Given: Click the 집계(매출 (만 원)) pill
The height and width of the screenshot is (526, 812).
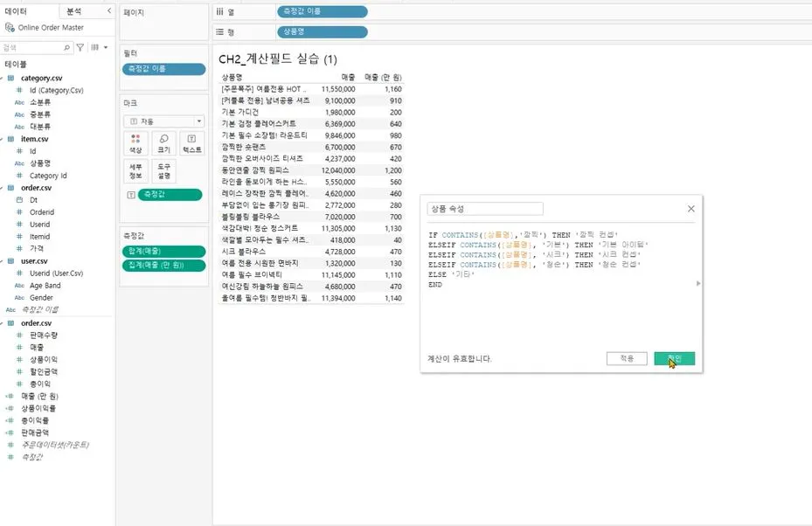Looking at the screenshot, I should tap(163, 265).
